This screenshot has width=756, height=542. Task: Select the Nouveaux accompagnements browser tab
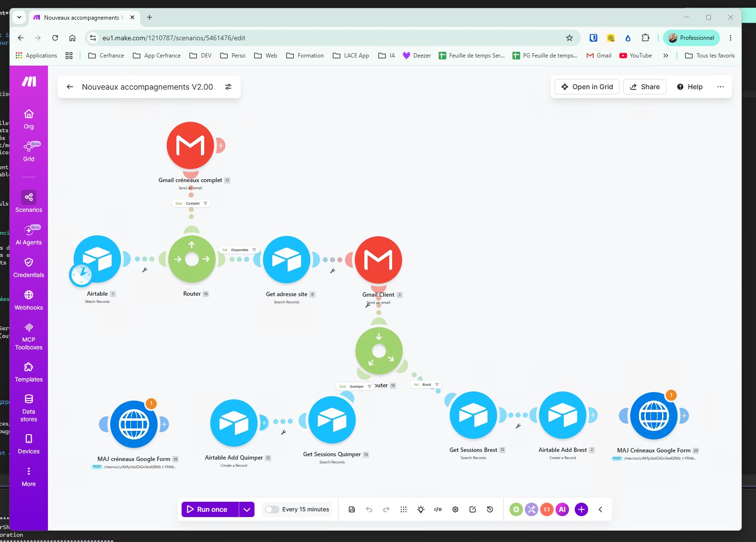(x=84, y=17)
